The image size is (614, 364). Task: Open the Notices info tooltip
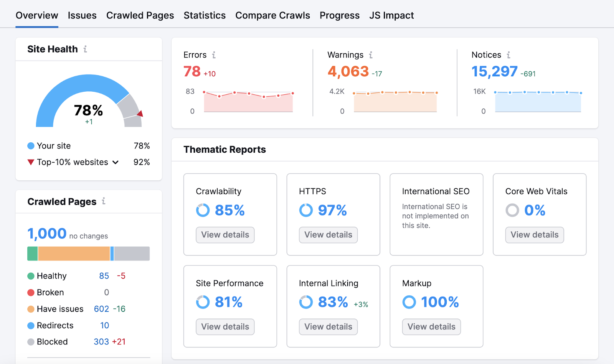tap(508, 55)
